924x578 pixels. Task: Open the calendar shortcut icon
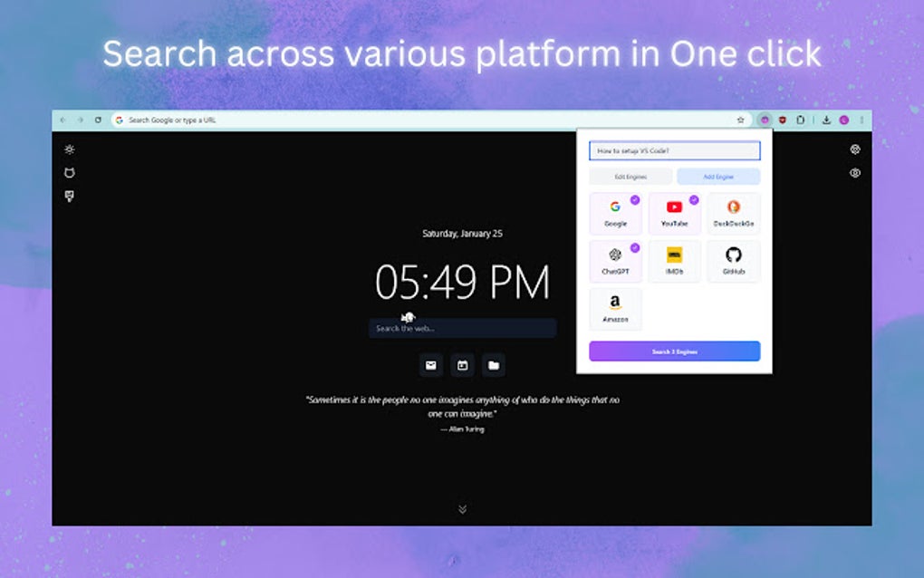461,364
